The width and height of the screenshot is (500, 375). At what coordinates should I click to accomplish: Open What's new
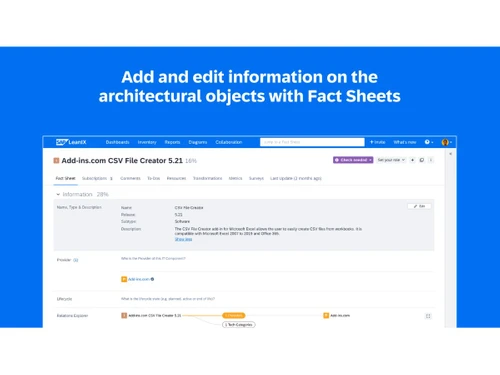405,142
